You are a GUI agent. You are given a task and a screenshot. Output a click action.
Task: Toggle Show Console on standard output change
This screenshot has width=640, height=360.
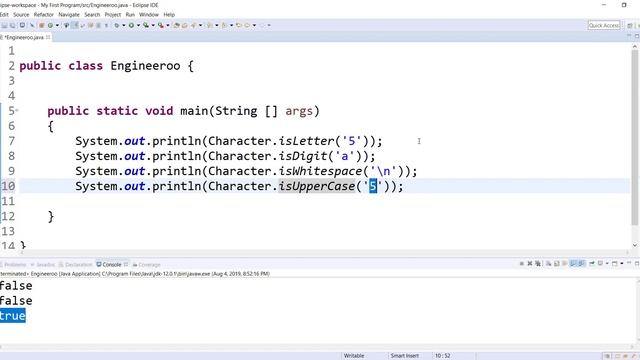click(573, 264)
